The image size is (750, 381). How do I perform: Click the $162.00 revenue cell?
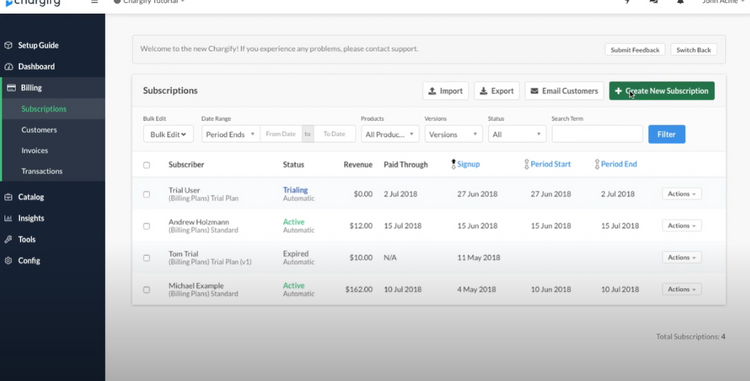click(359, 289)
